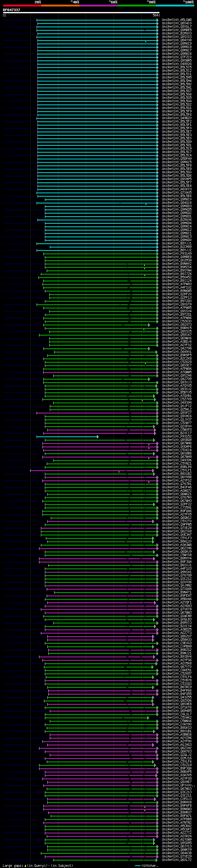Select label UniRef100_Q9XGT9
This screenshot has height=868, width=197.
point(177,304)
